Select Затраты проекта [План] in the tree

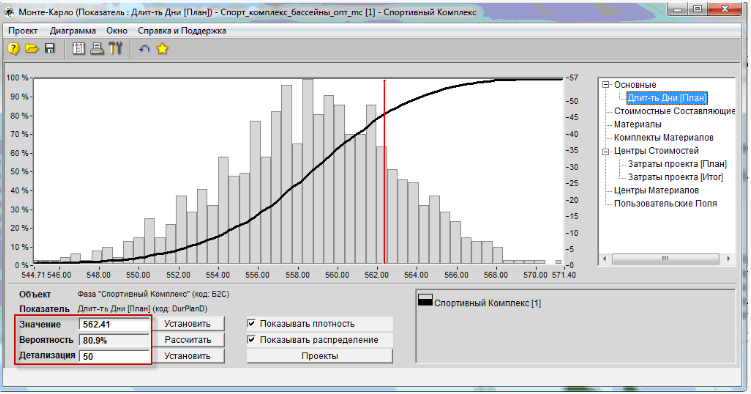tap(677, 164)
